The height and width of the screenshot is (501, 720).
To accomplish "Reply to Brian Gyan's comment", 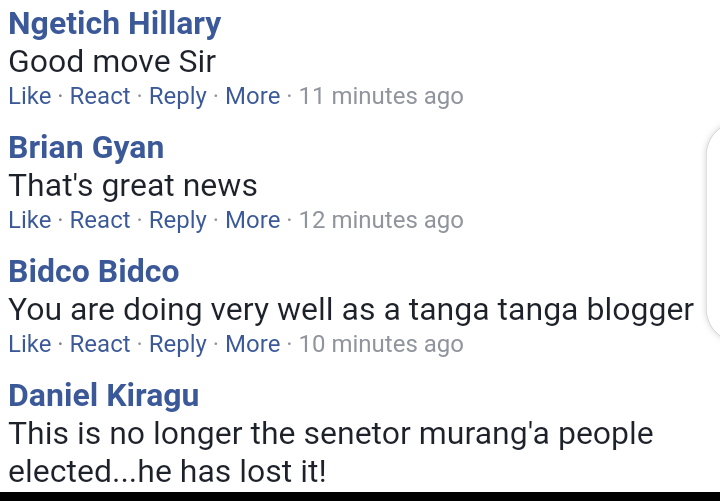I will (178, 221).
